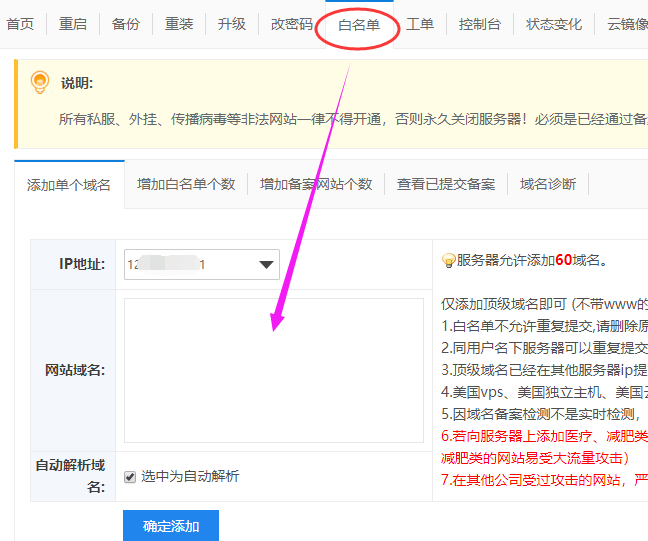Click the lightbulb notice icon

point(39,83)
